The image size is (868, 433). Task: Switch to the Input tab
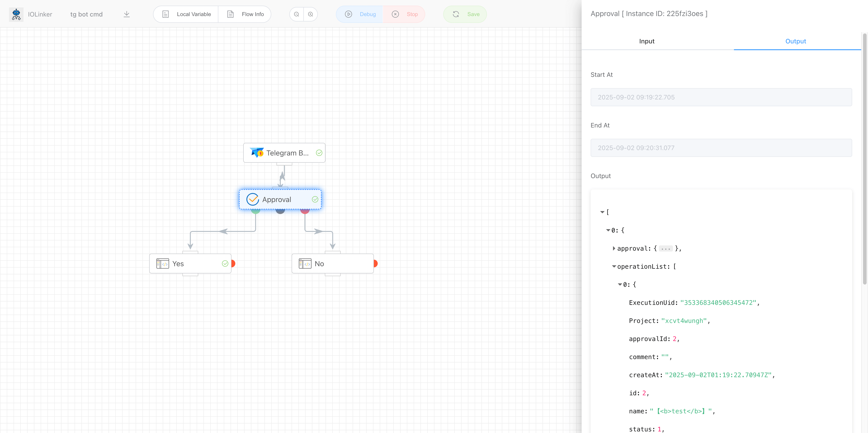tap(647, 41)
